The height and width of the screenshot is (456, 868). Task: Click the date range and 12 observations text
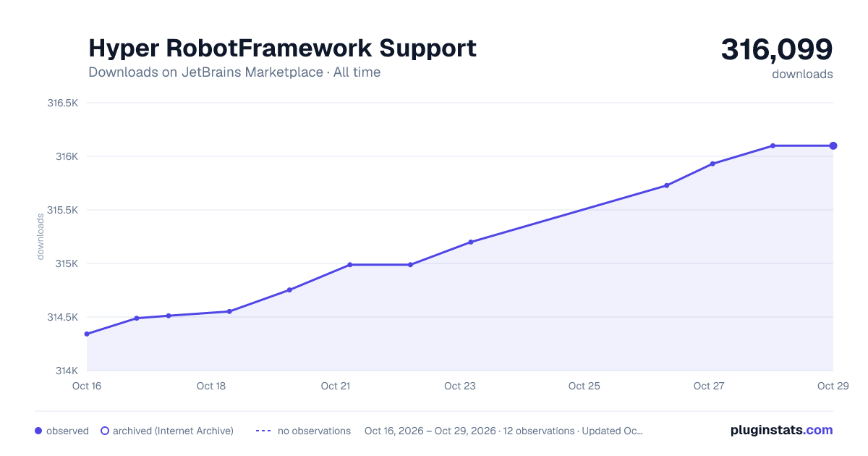point(503,431)
